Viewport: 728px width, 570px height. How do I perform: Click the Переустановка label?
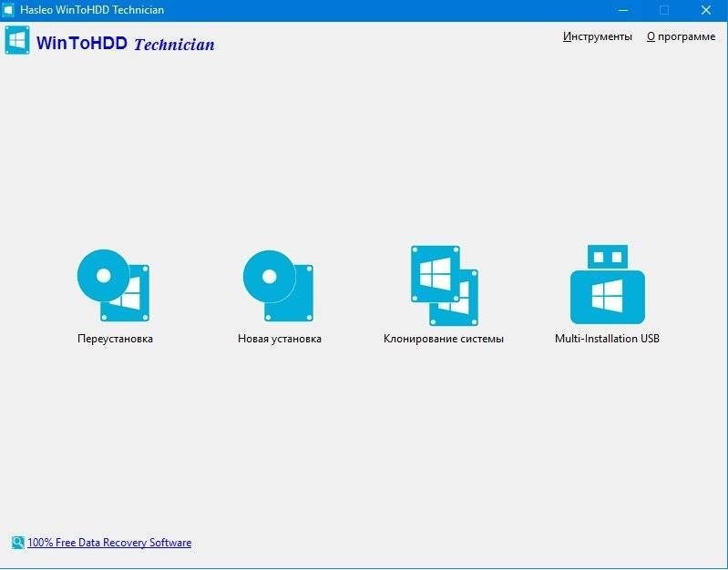pos(115,339)
